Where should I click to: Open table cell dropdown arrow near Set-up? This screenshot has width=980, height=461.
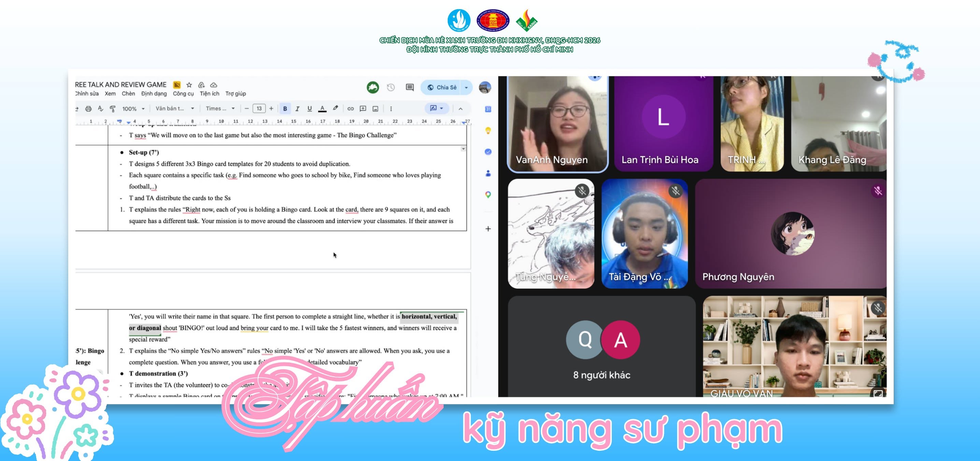point(463,149)
